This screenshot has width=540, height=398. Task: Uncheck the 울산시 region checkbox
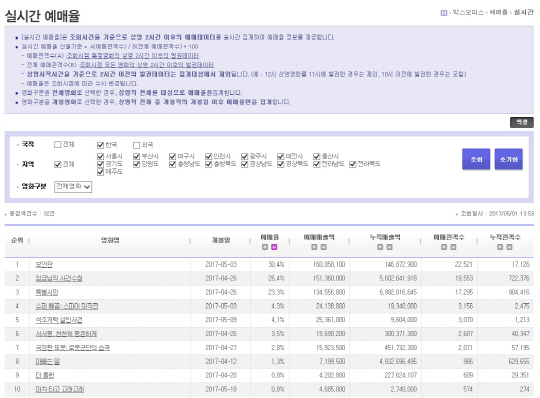[316, 157]
